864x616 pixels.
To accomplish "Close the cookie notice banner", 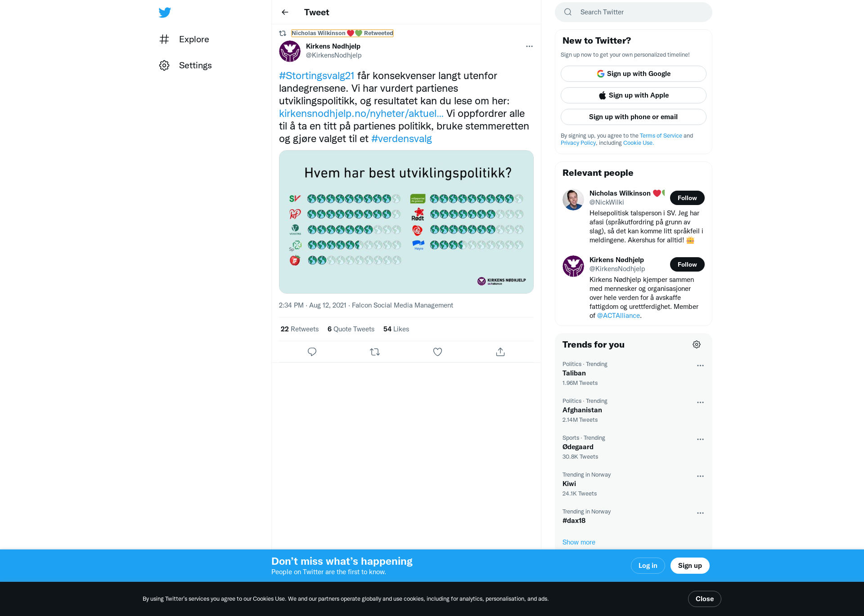I will (x=704, y=599).
